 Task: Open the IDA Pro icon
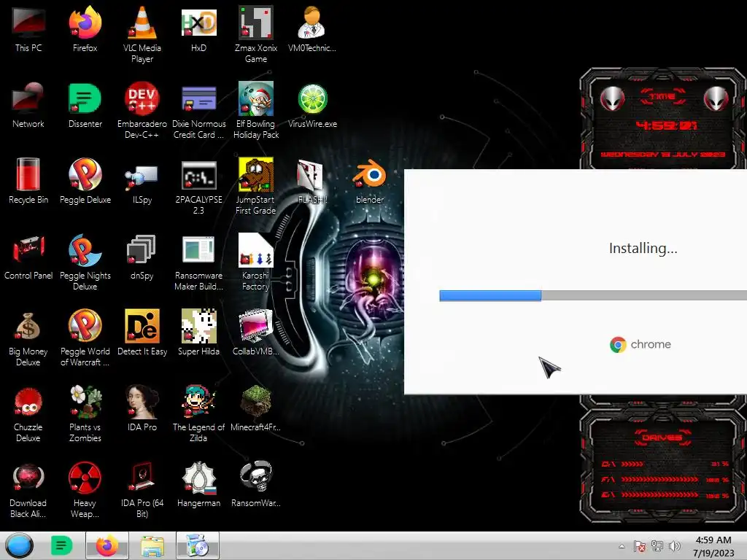coord(142,408)
